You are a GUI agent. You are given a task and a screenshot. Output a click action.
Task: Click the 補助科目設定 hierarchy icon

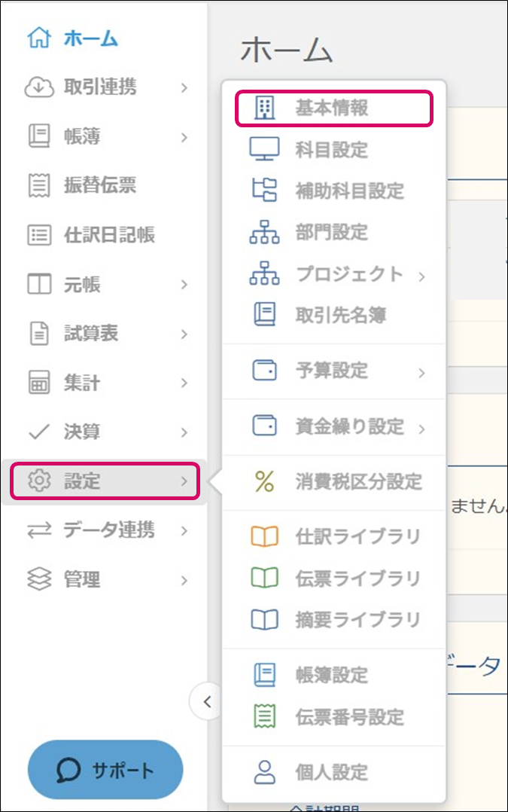(x=263, y=191)
